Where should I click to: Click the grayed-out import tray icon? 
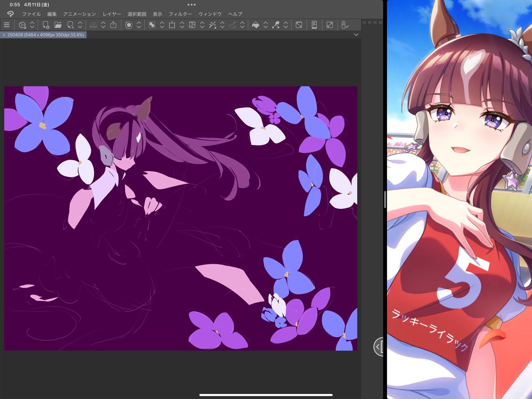coord(94,25)
